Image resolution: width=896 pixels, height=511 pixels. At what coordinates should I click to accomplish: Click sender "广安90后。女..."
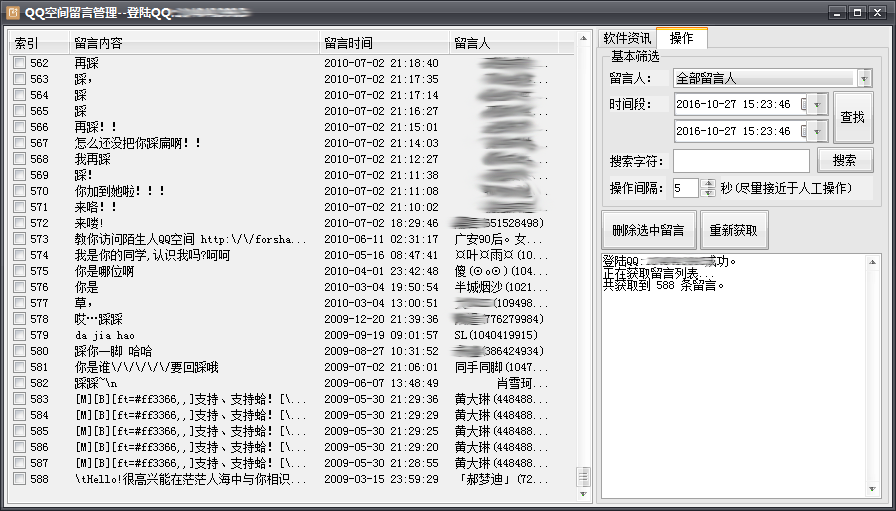[x=498, y=239]
